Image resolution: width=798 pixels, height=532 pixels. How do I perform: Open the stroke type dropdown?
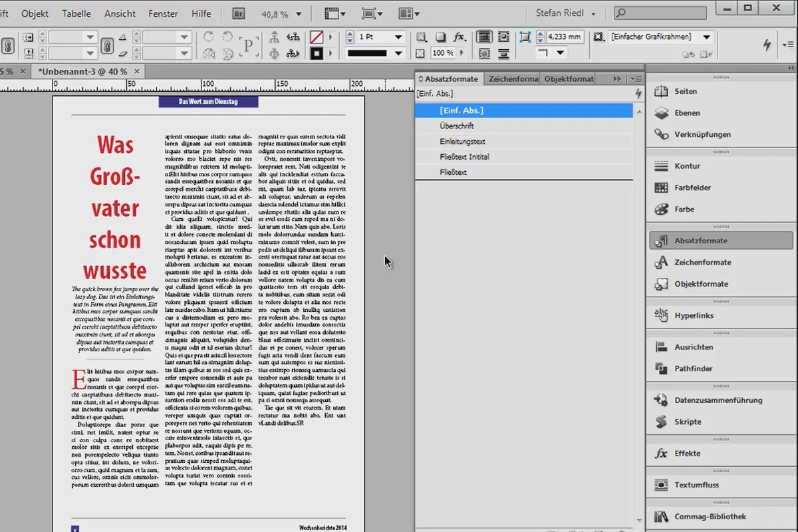click(x=398, y=53)
